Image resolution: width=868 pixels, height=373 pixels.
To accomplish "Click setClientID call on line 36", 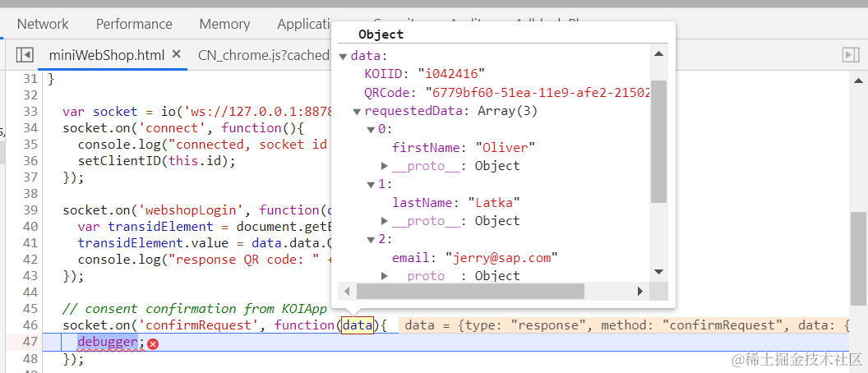I will tap(157, 161).
